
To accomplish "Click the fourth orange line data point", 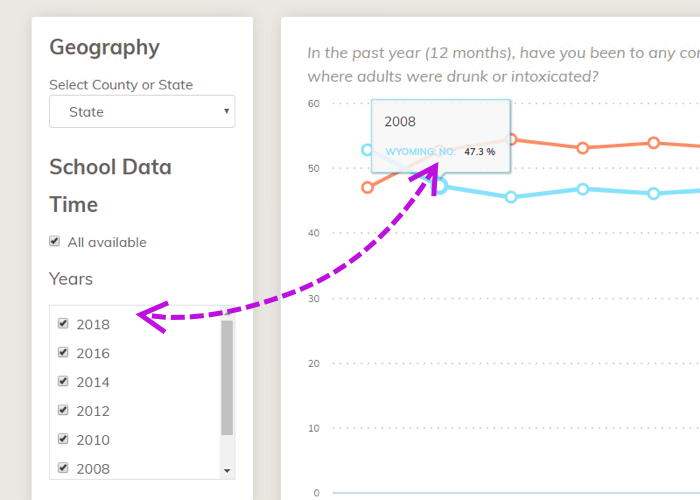I will coord(583,148).
